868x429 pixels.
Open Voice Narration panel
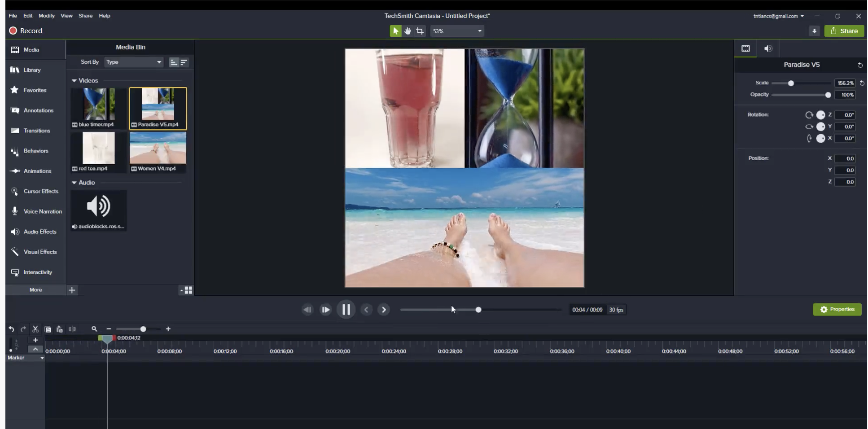[35, 211]
